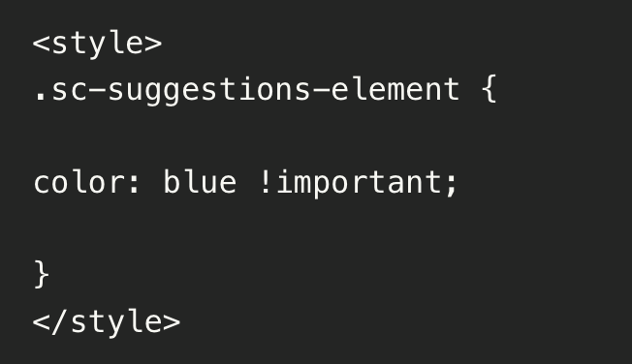The width and height of the screenshot is (632, 364).
Task: Click the greater-than sign of the opening style tag
Action: pos(153,45)
